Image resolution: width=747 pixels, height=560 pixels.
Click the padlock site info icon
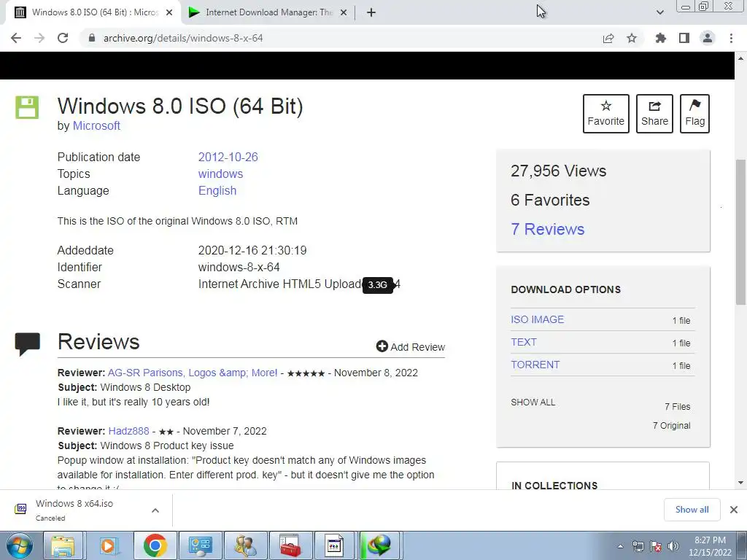[92, 38]
